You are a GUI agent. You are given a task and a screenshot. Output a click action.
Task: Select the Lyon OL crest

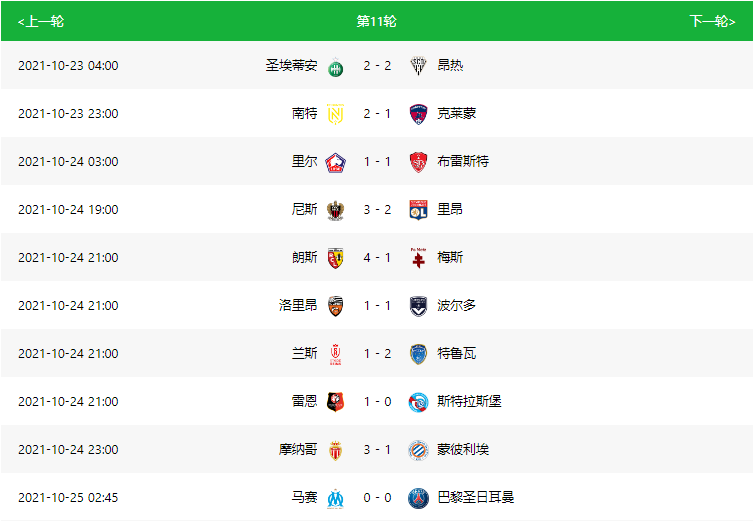click(x=418, y=210)
